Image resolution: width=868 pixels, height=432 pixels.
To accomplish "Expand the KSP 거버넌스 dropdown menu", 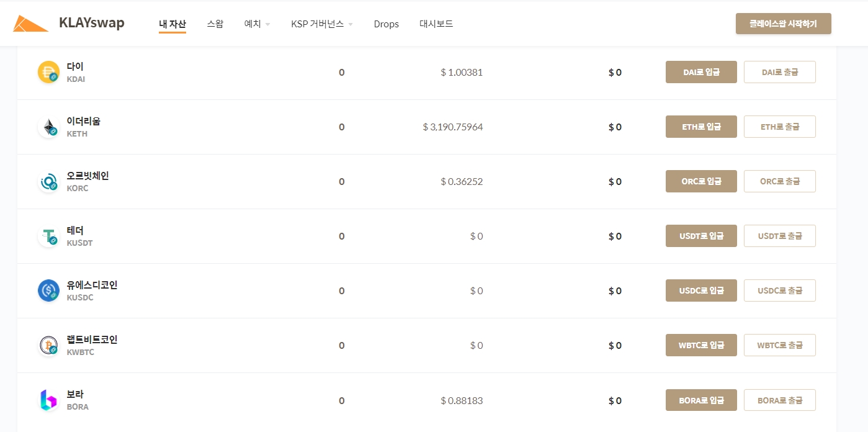I will tap(321, 24).
